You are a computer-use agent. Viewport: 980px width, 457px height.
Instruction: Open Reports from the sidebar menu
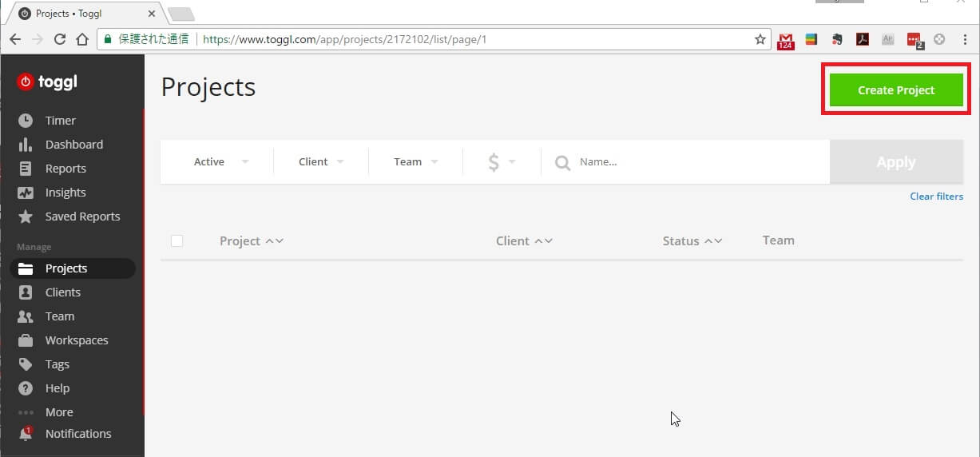(65, 169)
